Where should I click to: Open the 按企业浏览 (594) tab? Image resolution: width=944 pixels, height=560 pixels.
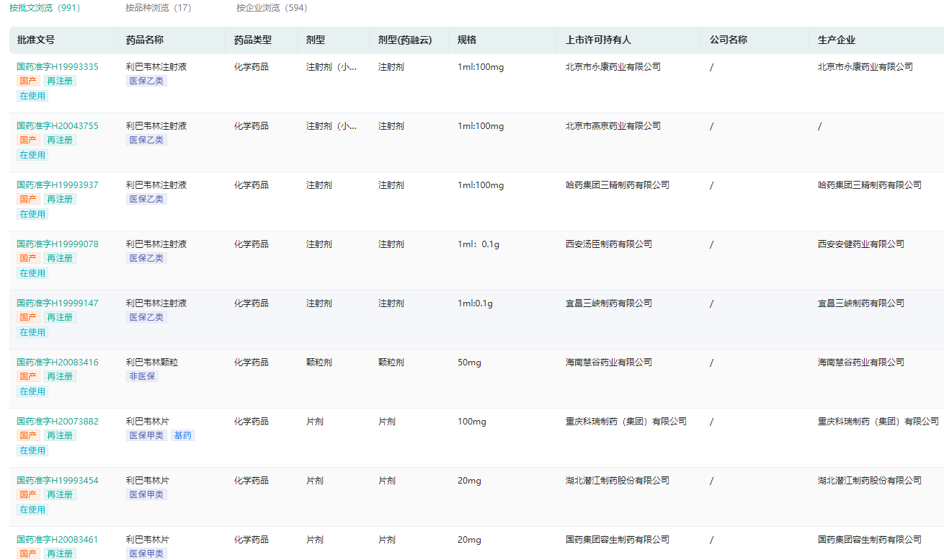(272, 8)
